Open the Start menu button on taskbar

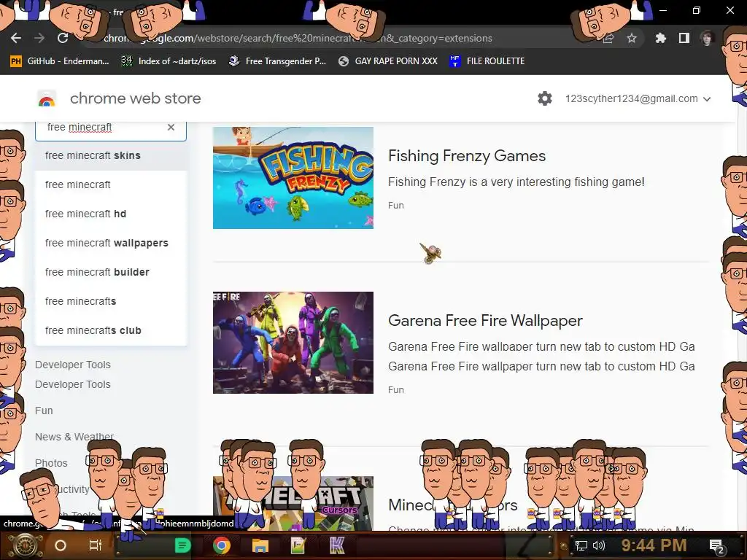[24, 545]
